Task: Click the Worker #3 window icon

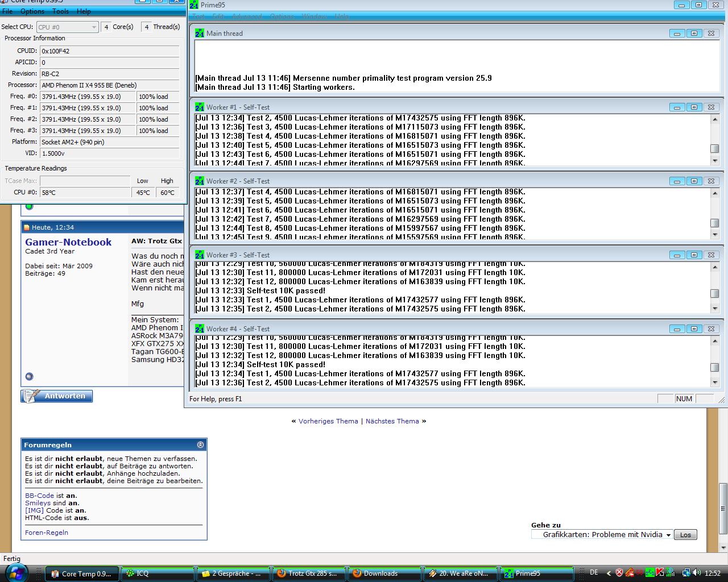Action: [199, 255]
